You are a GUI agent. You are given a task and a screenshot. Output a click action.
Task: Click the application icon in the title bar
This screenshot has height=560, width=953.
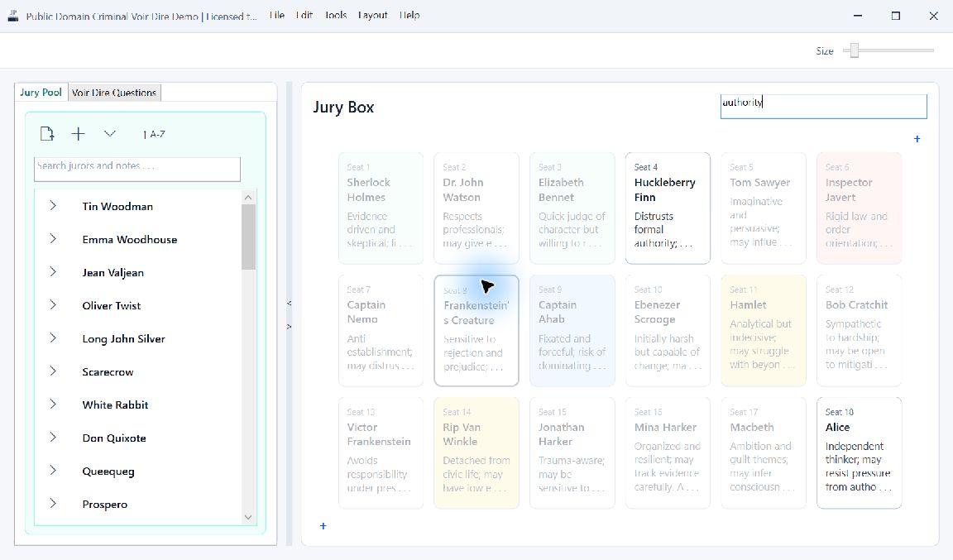point(13,16)
